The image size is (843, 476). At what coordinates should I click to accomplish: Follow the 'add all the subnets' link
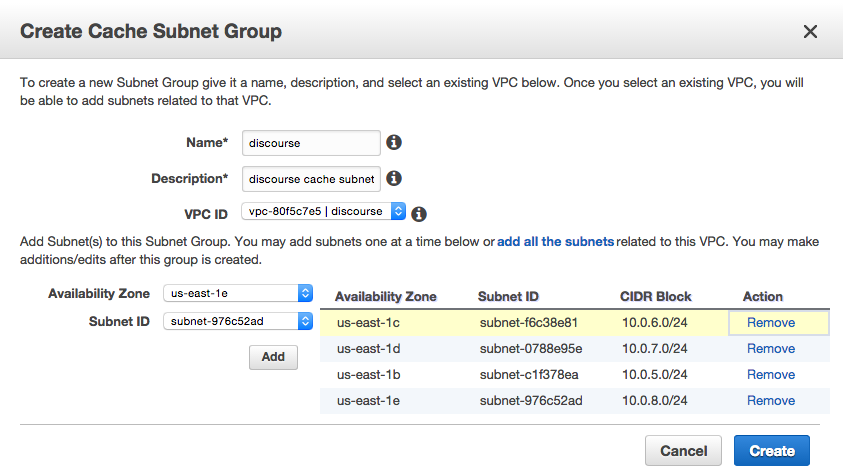(555, 241)
